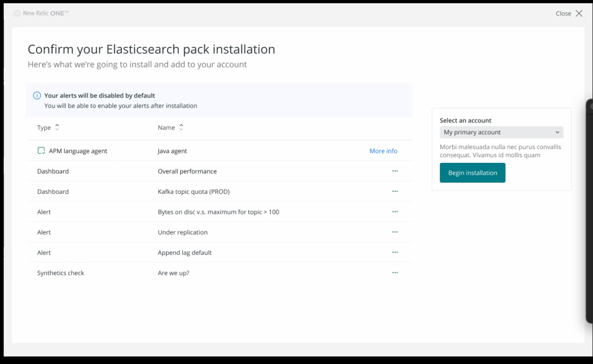Toggle sorting on the Type column
Image resolution: width=593 pixels, height=364 pixels.
[57, 127]
